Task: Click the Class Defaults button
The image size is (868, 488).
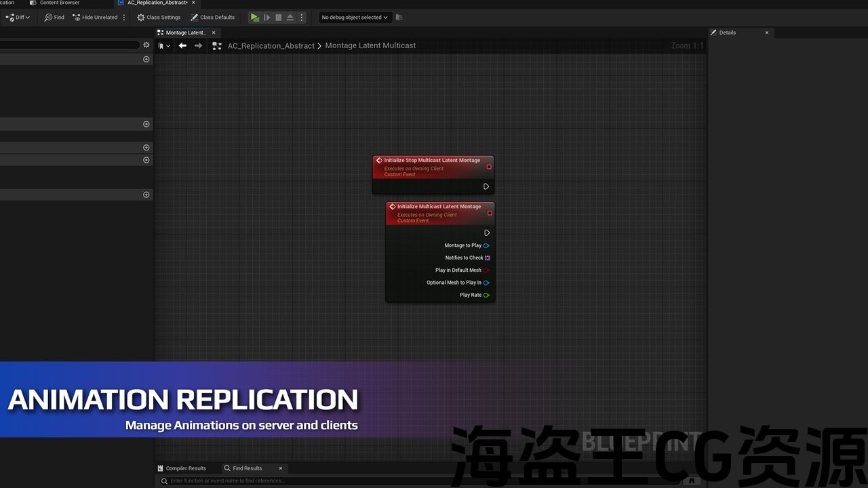Action: click(x=213, y=18)
